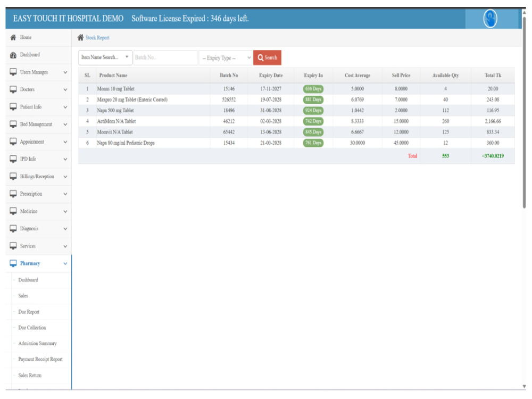The height and width of the screenshot is (399, 532).
Task: Click the green total 553 quantity
Action: 445,156
